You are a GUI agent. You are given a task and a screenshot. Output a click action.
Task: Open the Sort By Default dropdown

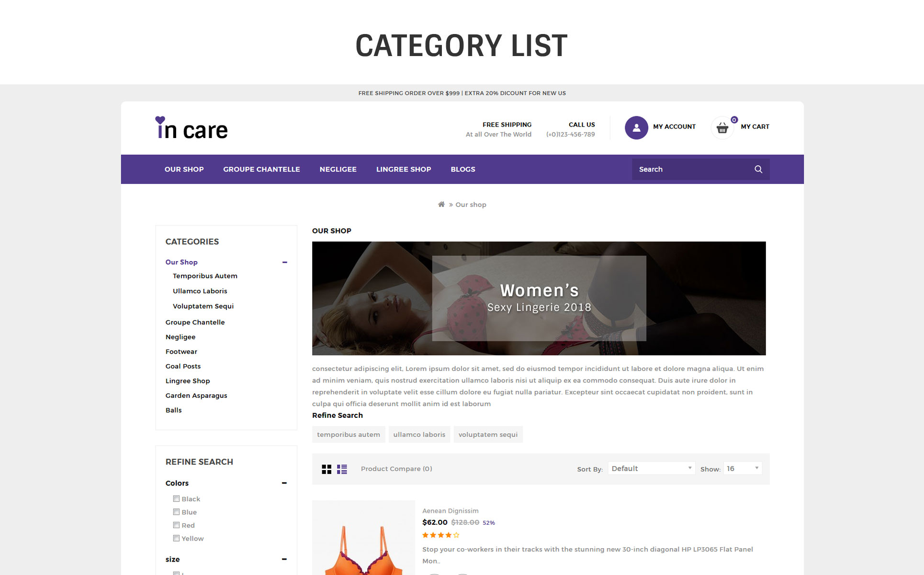(651, 469)
